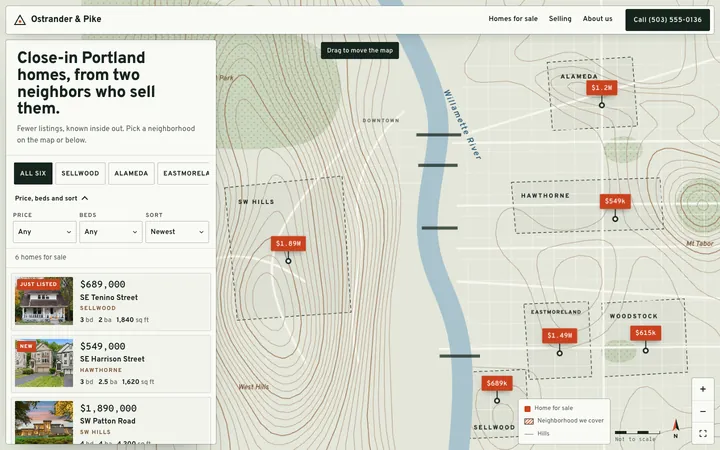
Task: Click the Eastmoreland neighborhood map label
Action: pos(556,312)
